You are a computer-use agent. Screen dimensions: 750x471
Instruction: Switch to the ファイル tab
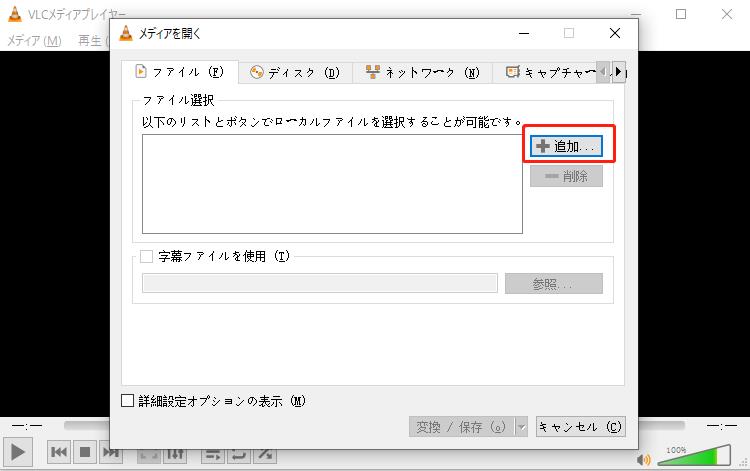(x=180, y=72)
